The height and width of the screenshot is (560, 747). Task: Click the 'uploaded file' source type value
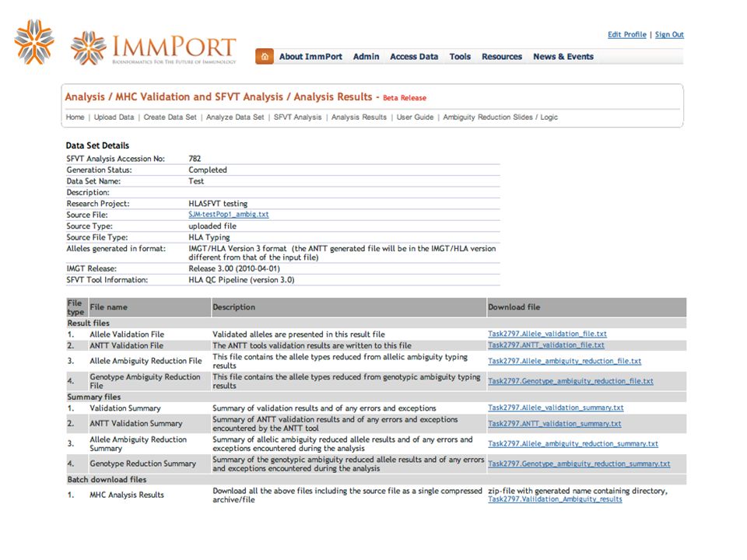coord(212,226)
